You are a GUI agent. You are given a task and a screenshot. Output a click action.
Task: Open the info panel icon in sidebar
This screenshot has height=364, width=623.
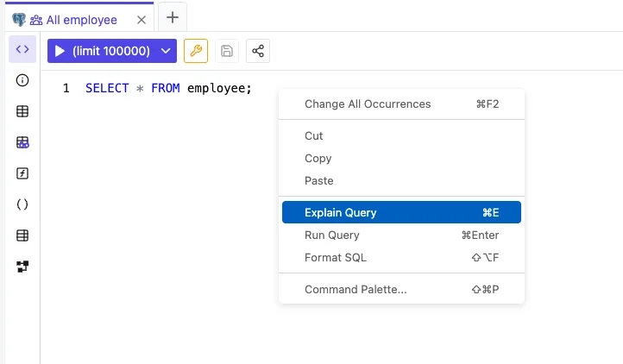22,80
